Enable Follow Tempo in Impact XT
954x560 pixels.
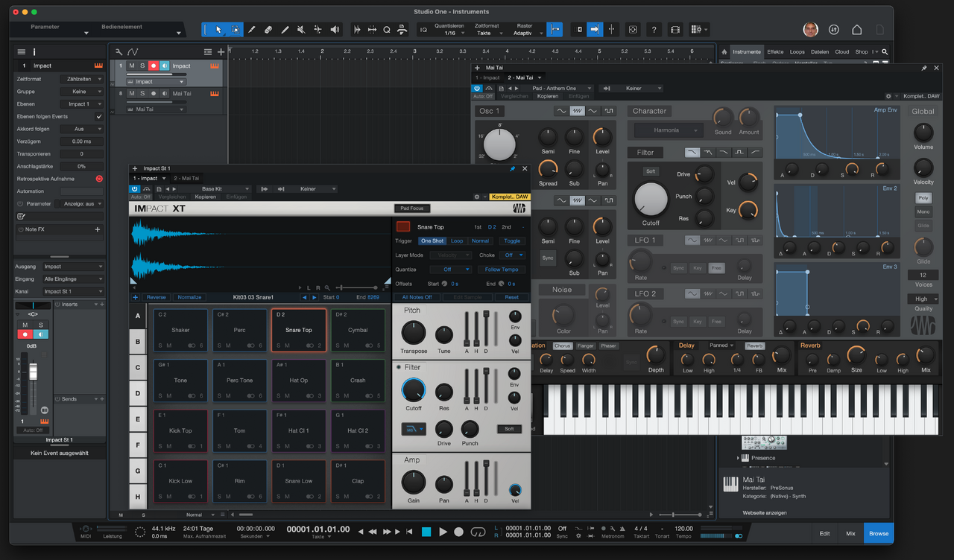point(502,270)
